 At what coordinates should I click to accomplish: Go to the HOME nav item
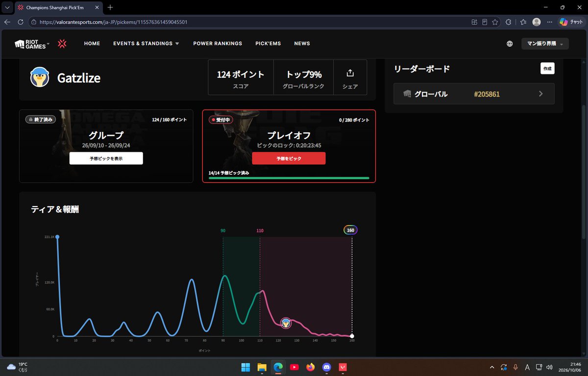[92, 44]
